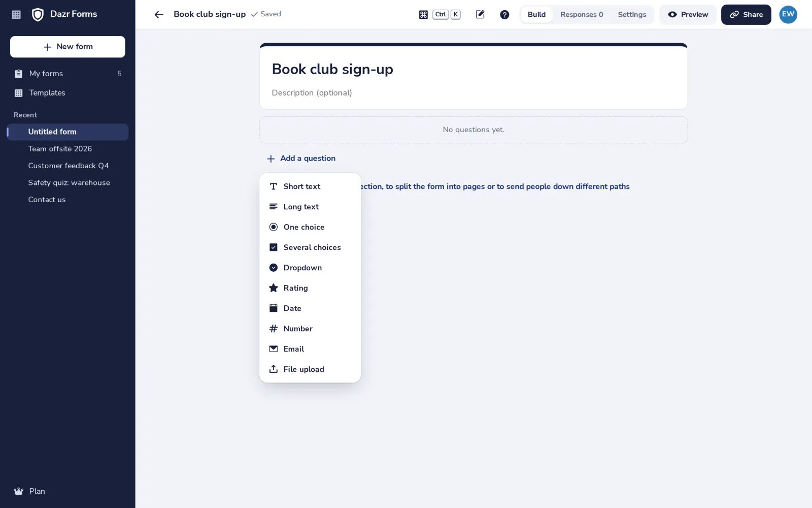Choose One choice question type
Viewport: 812px width, 508px height.
(310, 227)
